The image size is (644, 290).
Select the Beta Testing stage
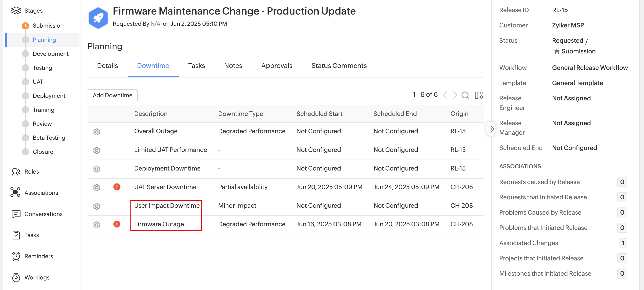coord(49,138)
